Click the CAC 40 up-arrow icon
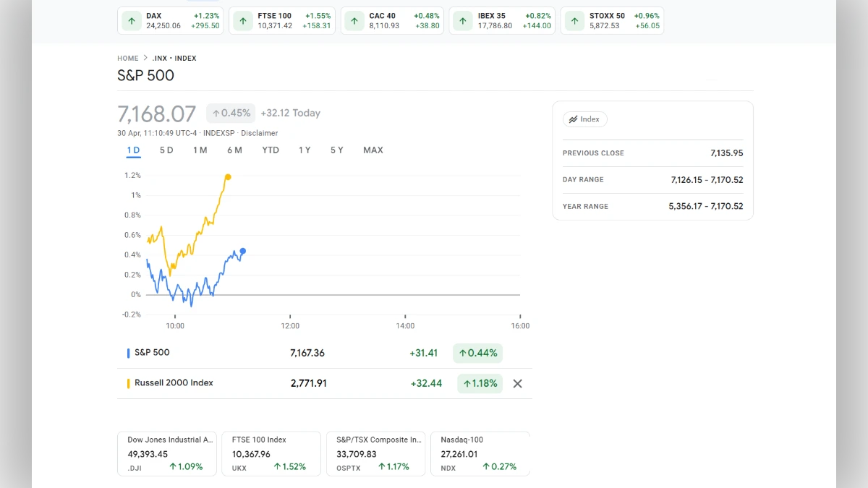Image resolution: width=868 pixels, height=488 pixels. click(x=354, y=21)
